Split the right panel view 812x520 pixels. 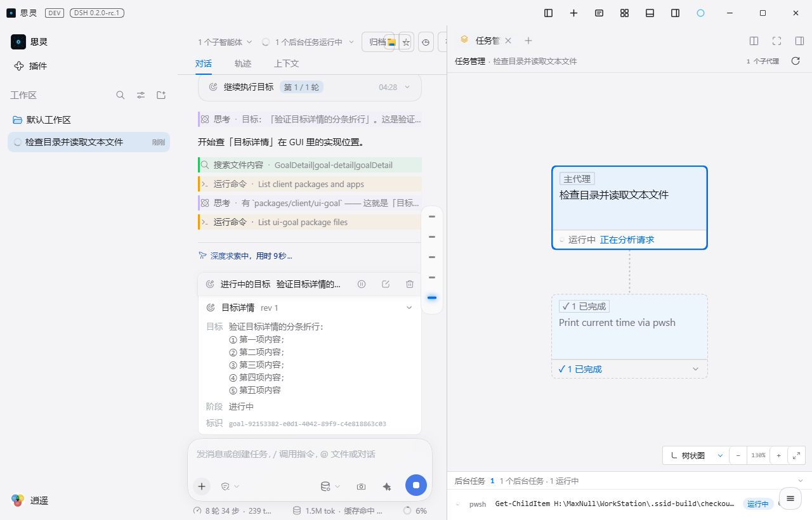click(x=754, y=41)
